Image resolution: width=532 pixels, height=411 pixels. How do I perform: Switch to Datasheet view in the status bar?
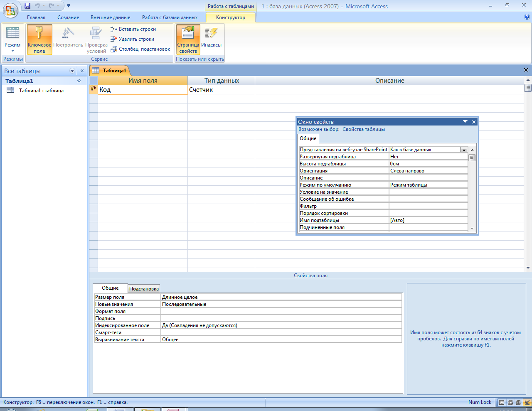(502, 402)
